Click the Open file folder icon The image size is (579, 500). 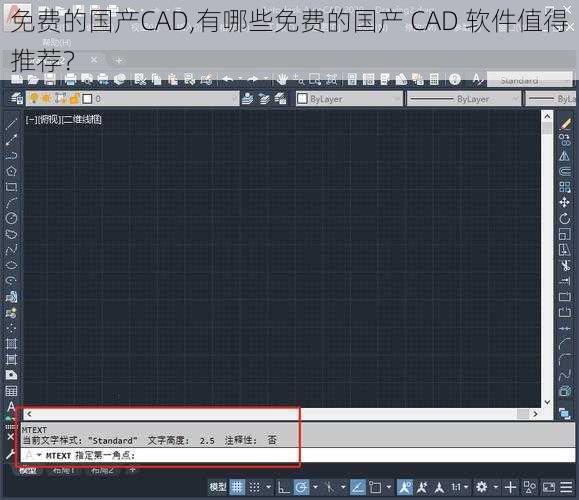[33, 79]
